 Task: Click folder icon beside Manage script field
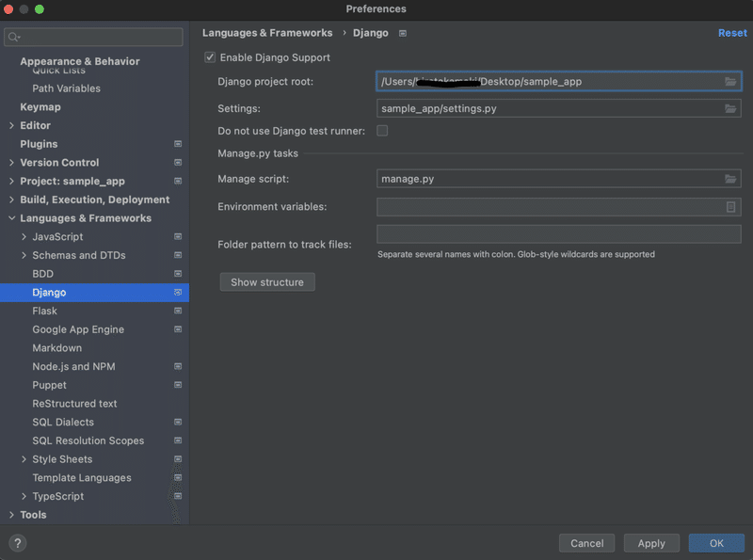[730, 179]
